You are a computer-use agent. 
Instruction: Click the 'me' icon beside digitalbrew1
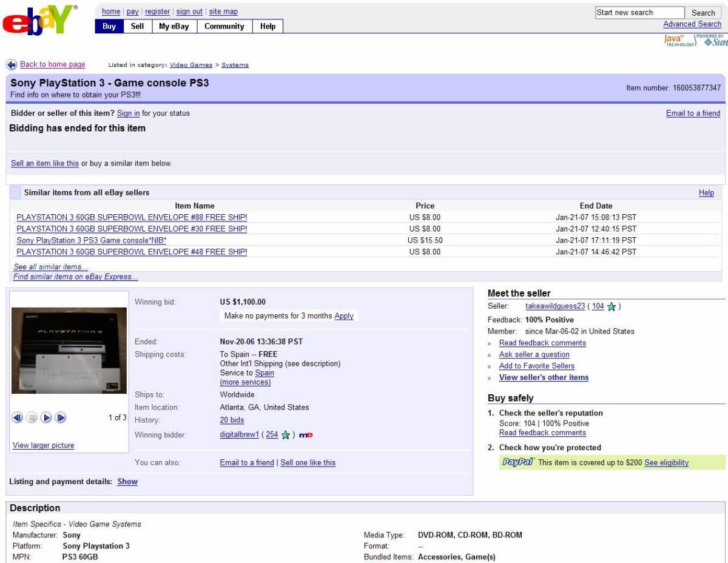(306, 436)
